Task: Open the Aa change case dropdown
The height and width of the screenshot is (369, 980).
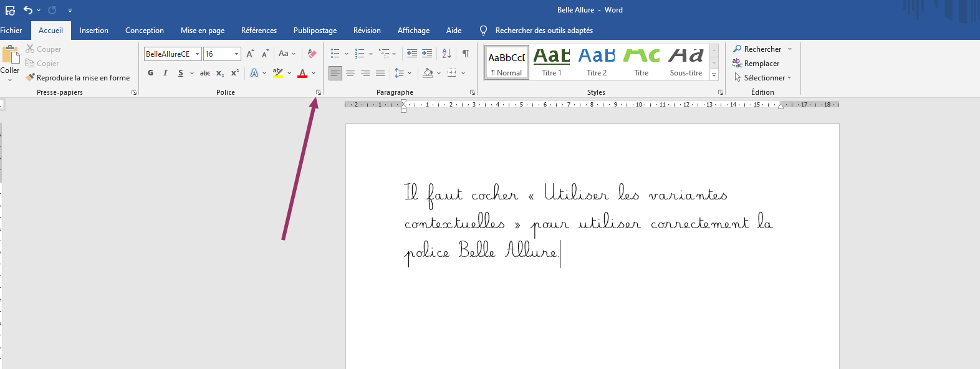Action: tap(287, 54)
